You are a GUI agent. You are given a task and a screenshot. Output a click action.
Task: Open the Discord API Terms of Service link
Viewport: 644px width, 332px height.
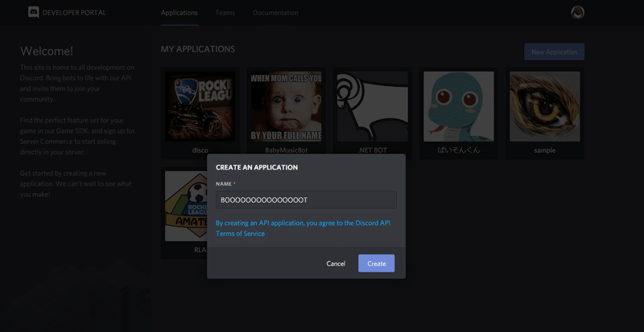(303, 228)
